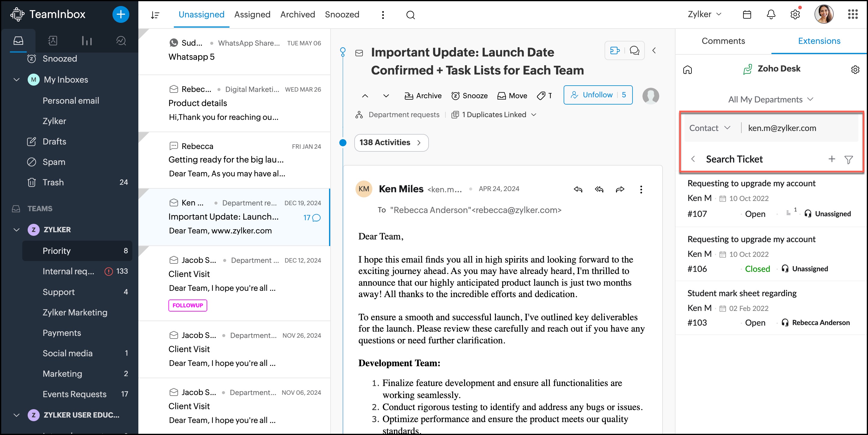This screenshot has height=435, width=868.
Task: Collapse the ZYLKER team tree
Action: [16, 230]
